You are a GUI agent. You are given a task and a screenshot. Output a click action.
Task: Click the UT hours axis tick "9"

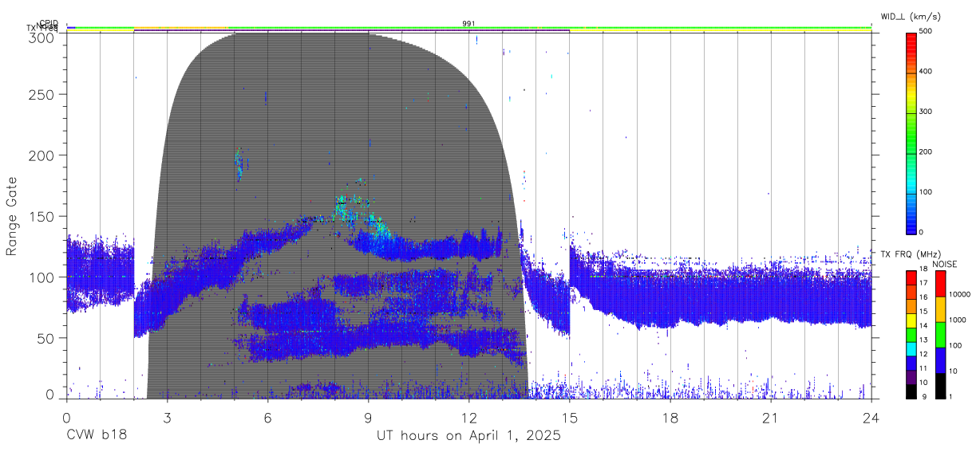pyautogui.click(x=368, y=417)
